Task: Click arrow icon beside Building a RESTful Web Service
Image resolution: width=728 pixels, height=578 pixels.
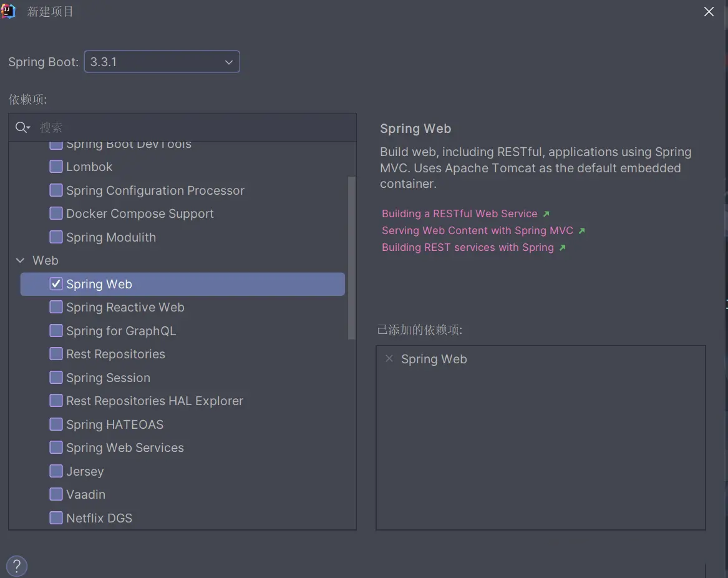Action: (x=546, y=214)
